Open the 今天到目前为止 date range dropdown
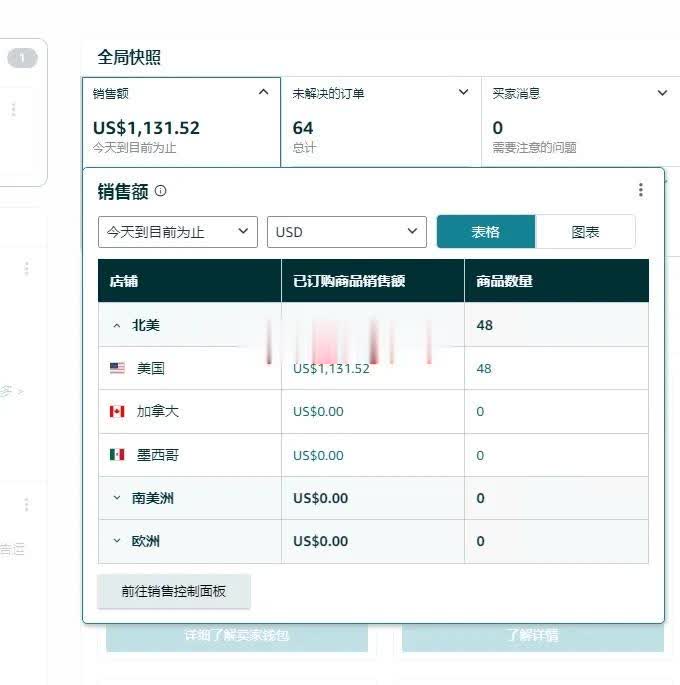Viewport: 680px width, 685px height. [x=178, y=232]
